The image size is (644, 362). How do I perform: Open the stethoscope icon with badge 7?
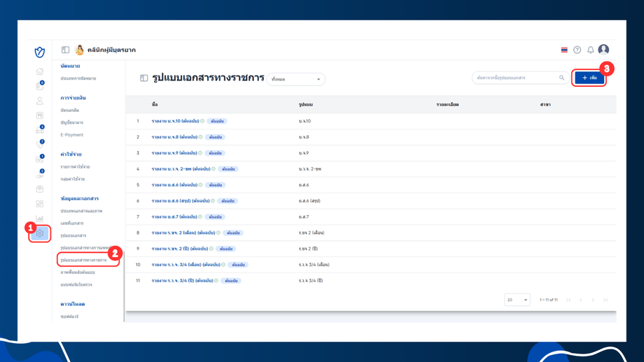click(40, 144)
